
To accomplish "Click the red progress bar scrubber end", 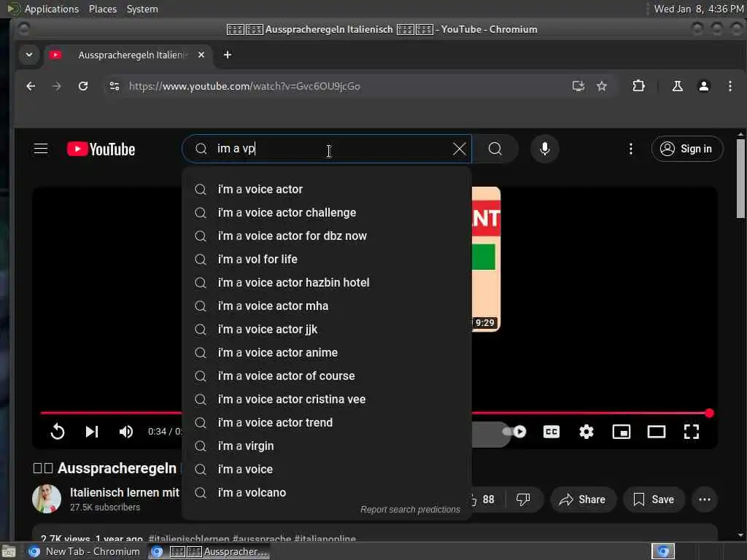I will pyautogui.click(x=709, y=413).
